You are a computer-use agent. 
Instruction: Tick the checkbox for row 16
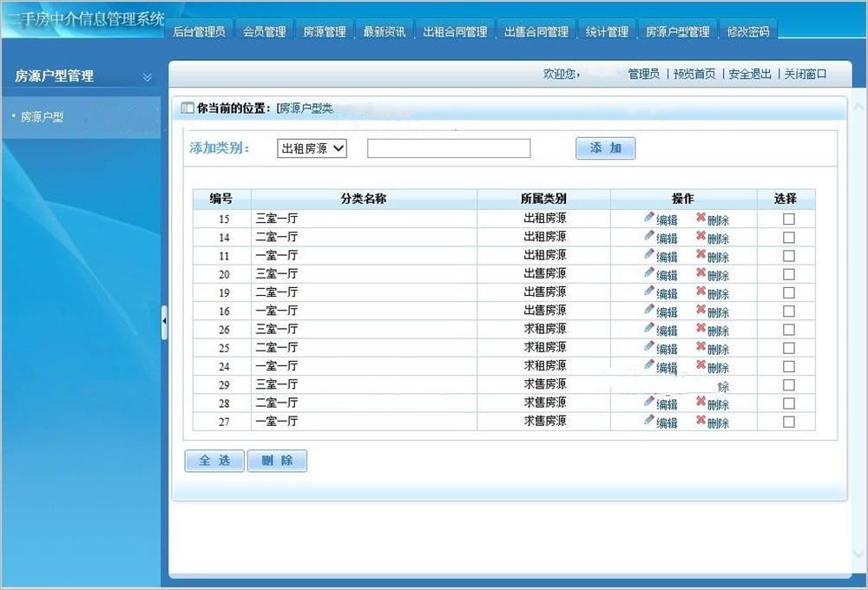click(789, 311)
